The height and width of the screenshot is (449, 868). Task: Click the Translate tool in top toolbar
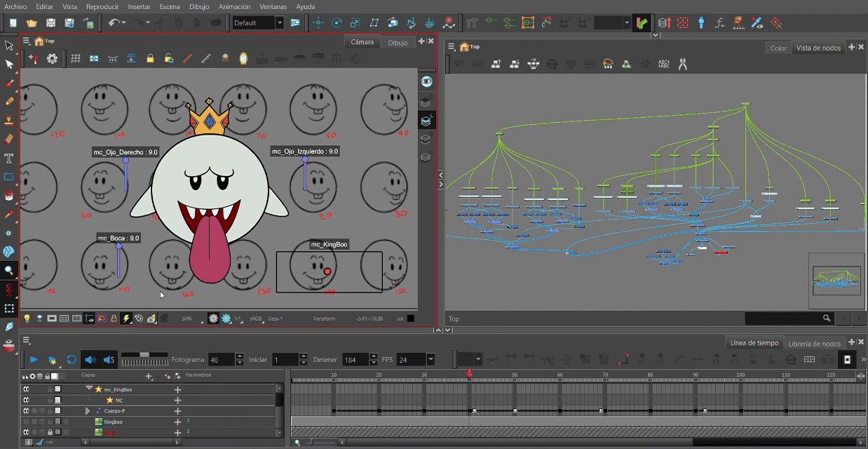coord(318,23)
